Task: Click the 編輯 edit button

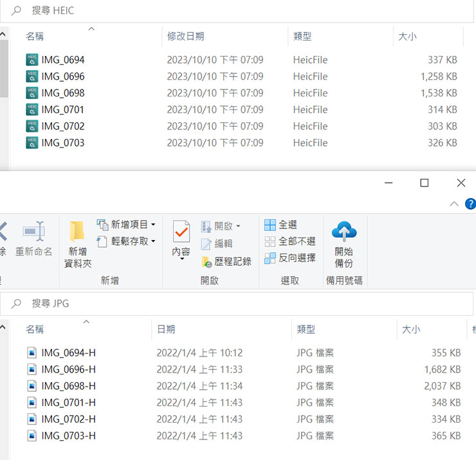Action: click(217, 244)
